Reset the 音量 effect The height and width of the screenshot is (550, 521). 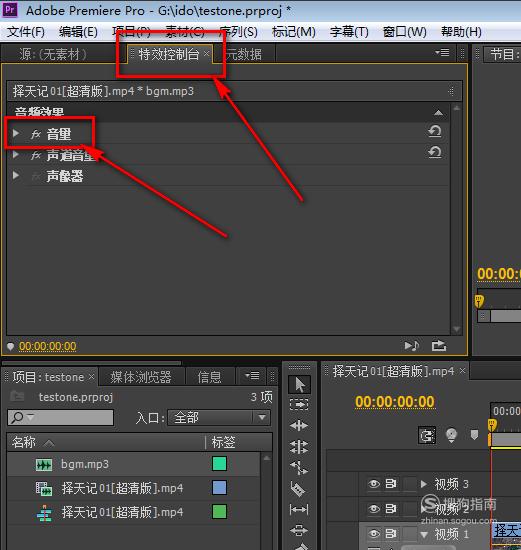[x=435, y=132]
